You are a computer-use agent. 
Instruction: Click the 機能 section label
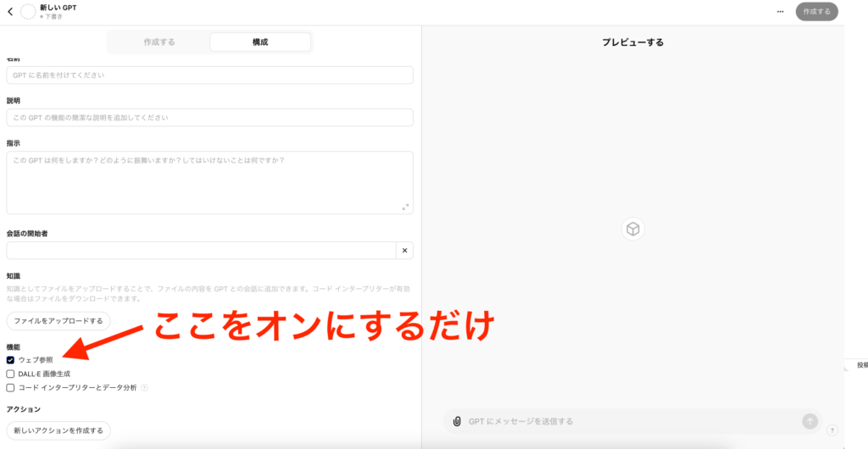[x=14, y=347]
